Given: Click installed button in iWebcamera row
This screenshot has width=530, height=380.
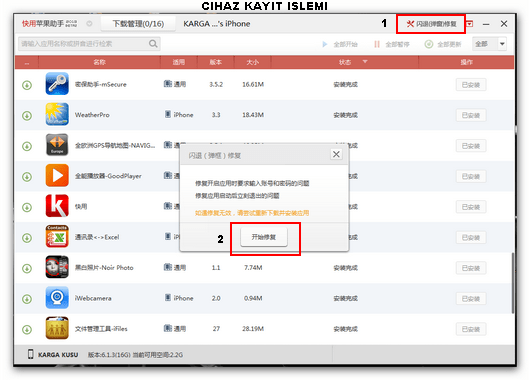Looking at the screenshot, I should (471, 299).
